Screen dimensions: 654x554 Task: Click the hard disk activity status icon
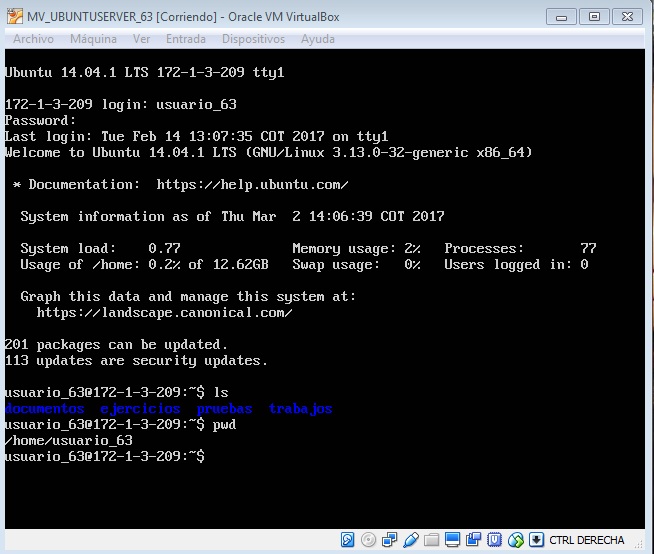(347, 540)
